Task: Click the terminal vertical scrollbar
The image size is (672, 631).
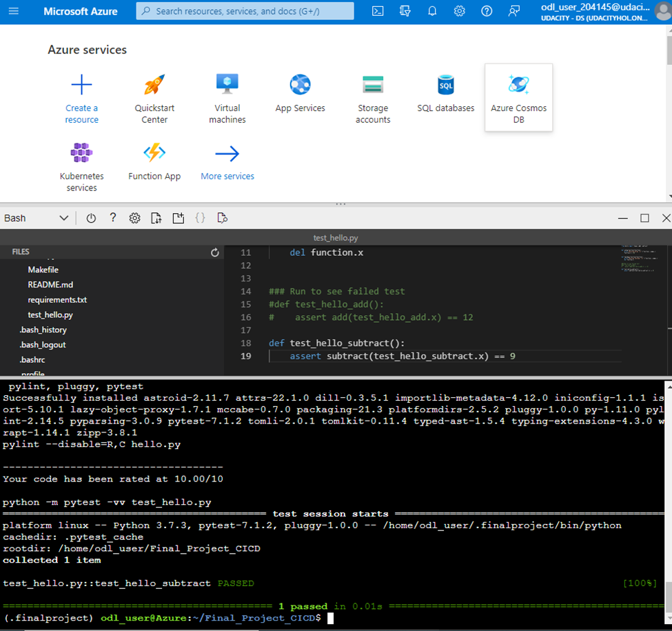Action: 668,598
